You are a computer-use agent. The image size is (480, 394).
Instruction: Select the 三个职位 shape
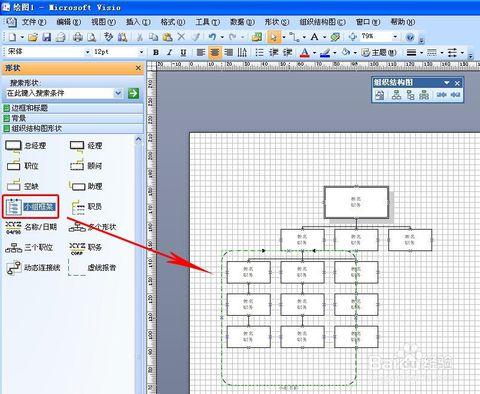pyautogui.click(x=29, y=247)
